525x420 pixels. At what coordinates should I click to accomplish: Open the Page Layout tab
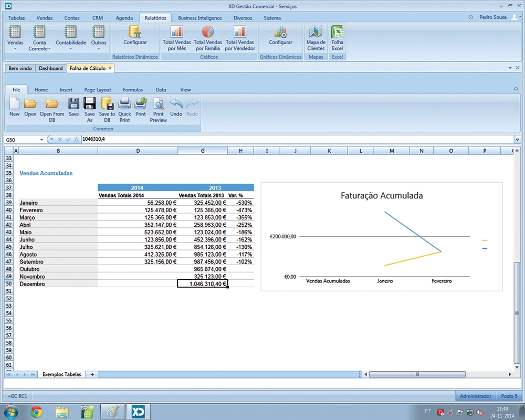98,90
